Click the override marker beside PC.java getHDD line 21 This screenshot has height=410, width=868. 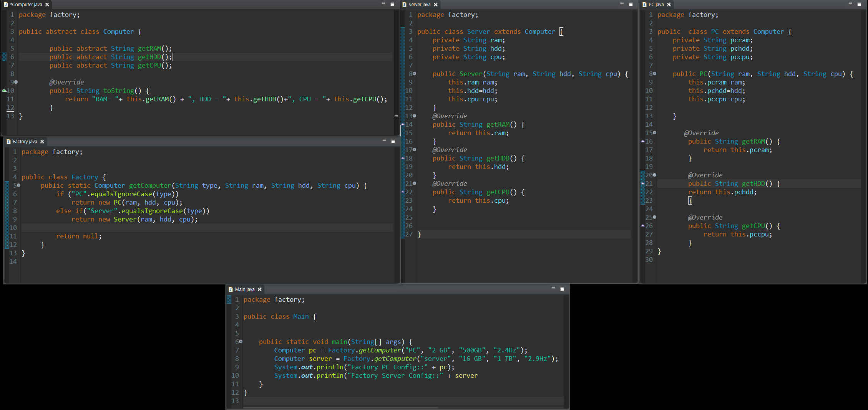643,184
